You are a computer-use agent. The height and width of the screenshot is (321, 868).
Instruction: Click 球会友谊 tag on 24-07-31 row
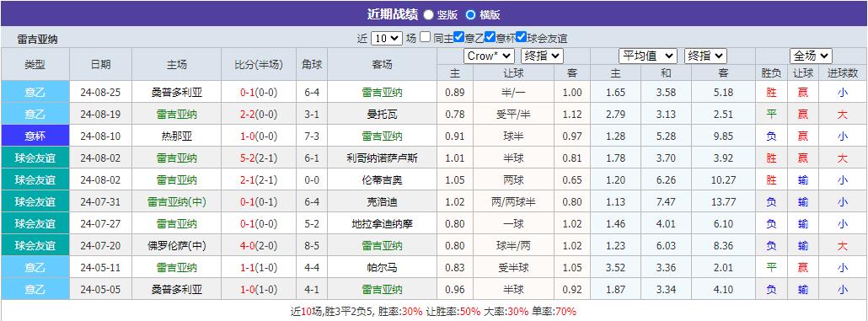(x=35, y=202)
